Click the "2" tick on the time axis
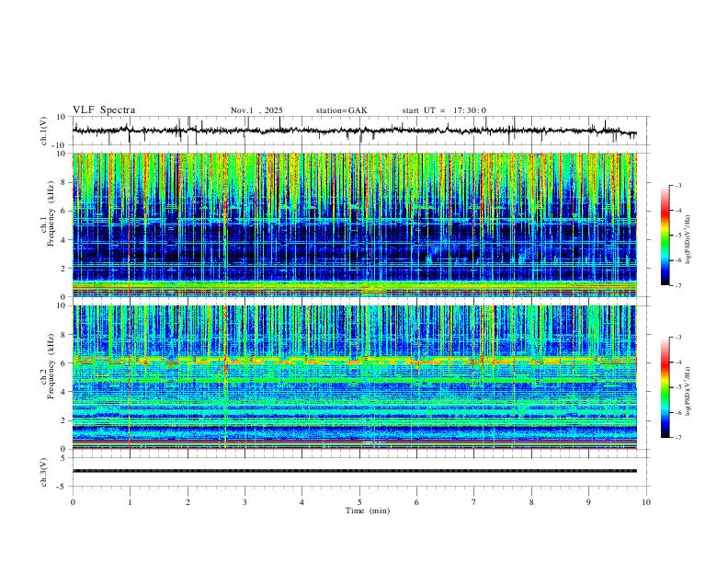The width and height of the screenshot is (728, 563). coord(188,502)
